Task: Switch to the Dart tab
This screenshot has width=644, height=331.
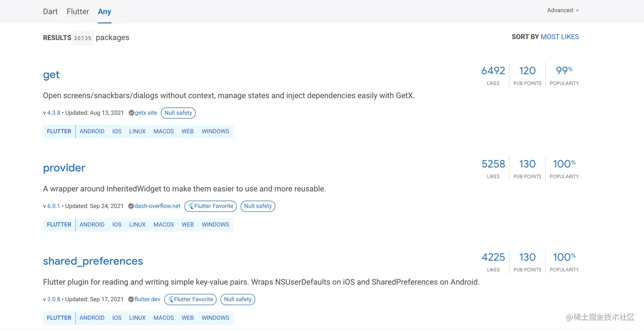Action: 50,11
